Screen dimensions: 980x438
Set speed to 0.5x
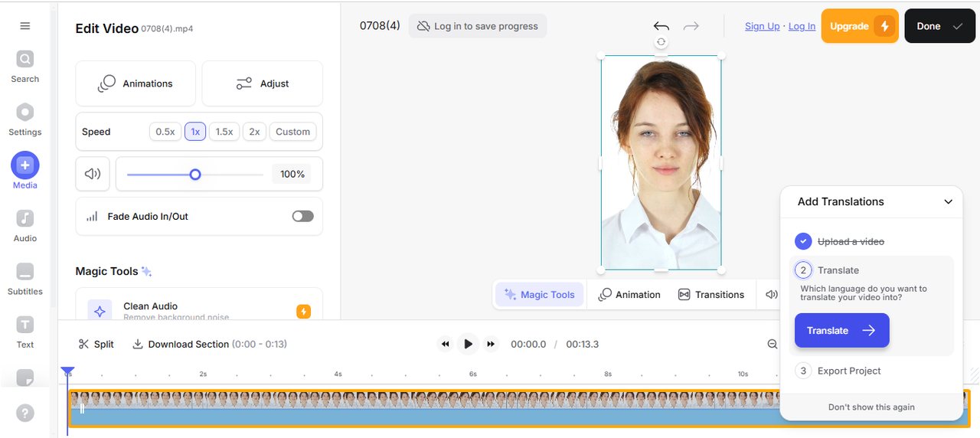[165, 132]
